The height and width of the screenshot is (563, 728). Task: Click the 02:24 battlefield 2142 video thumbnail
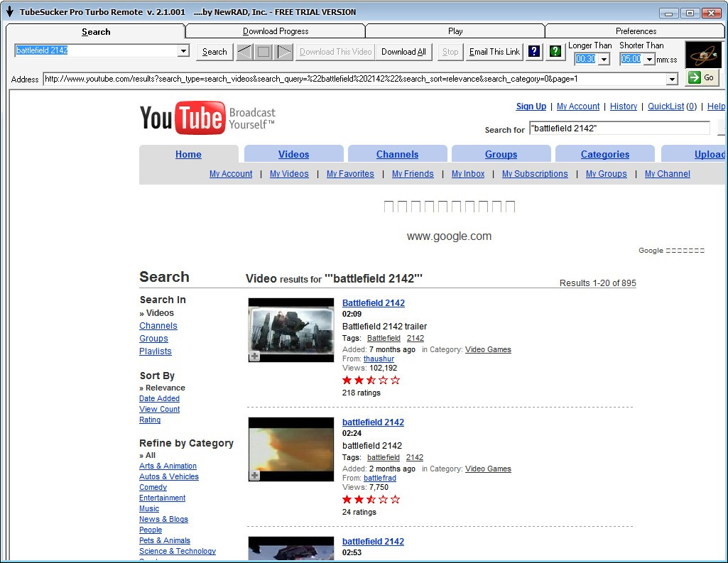(x=291, y=449)
